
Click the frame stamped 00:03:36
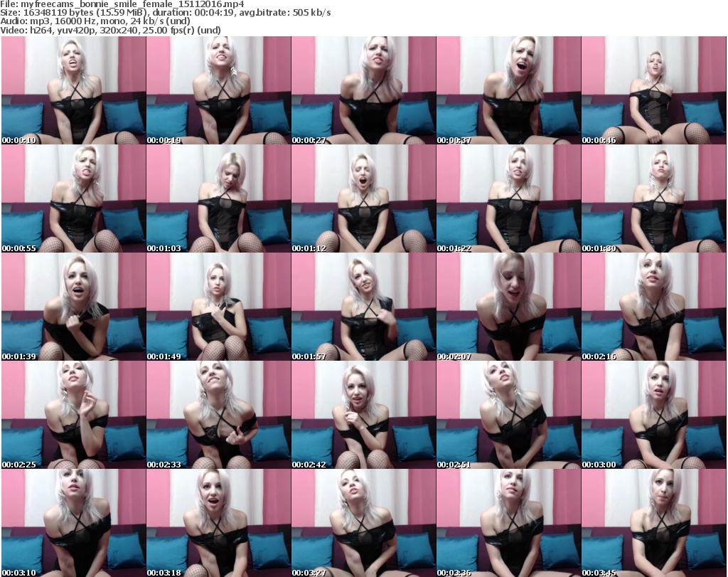click(x=508, y=523)
